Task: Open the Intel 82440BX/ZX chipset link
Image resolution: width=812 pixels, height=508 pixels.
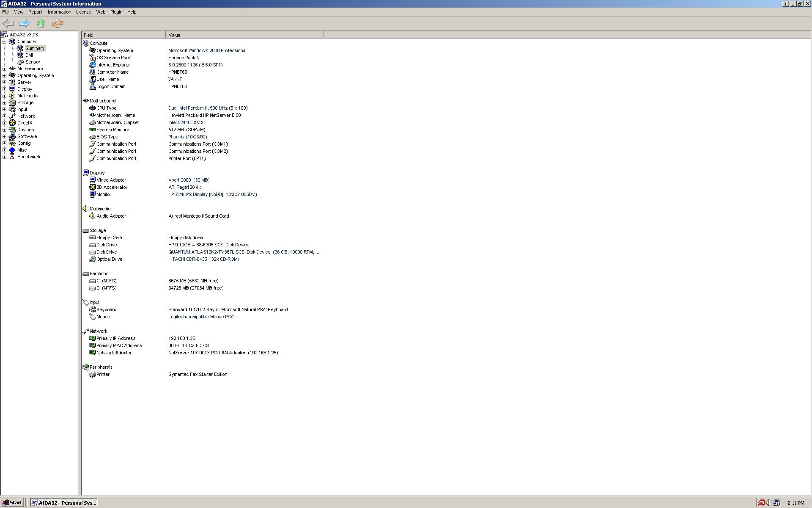Action: pos(186,122)
